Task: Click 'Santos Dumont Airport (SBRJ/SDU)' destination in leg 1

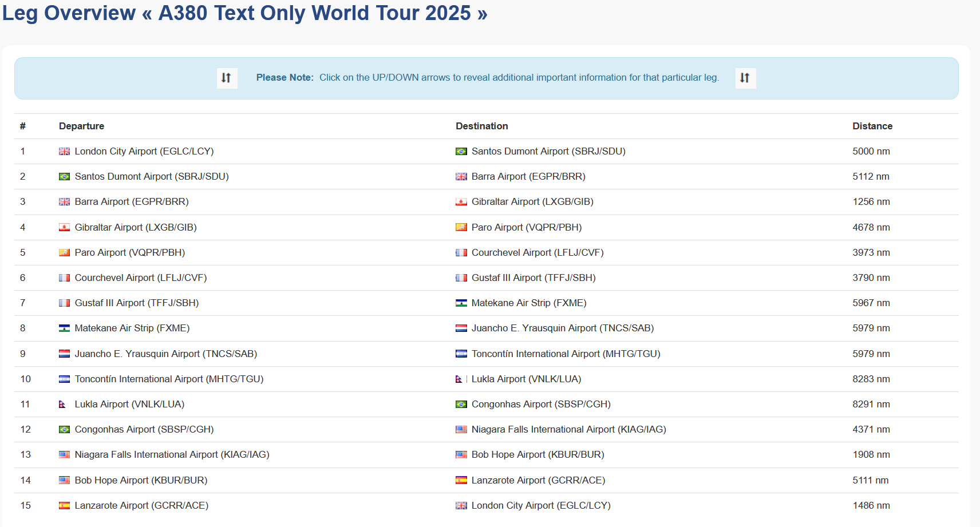Action: pos(548,152)
